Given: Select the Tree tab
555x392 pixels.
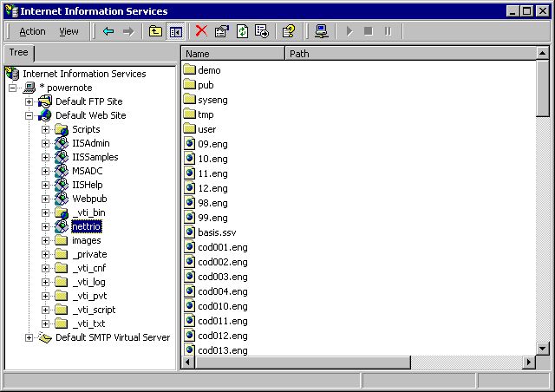Looking at the screenshot, I should click(18, 53).
